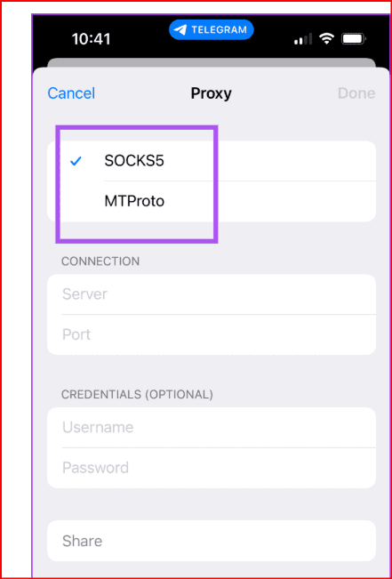Tap the Wi-Fi status icon
Screen dimensions: 392x579
click(x=326, y=38)
